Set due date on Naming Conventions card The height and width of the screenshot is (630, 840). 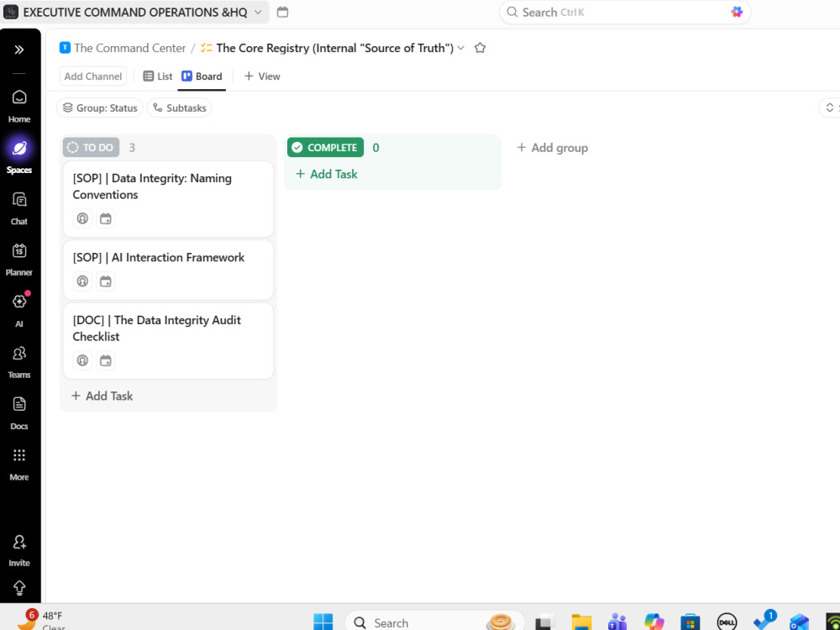click(106, 218)
